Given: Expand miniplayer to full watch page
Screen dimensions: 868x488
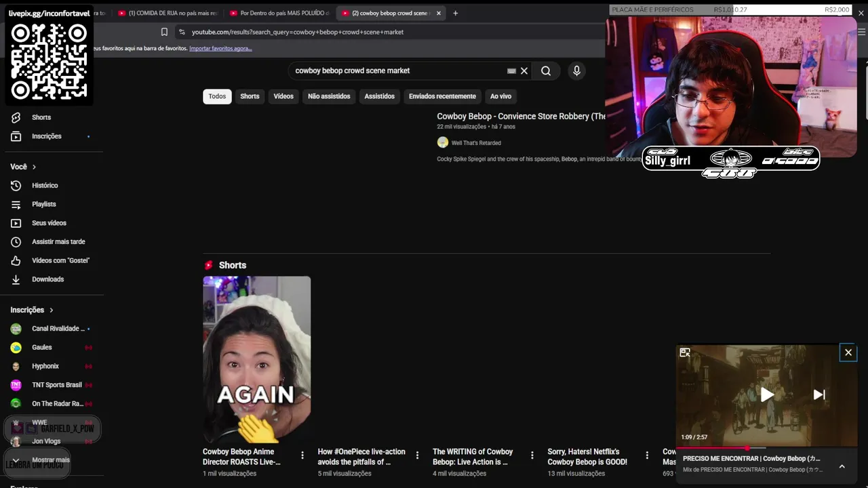Looking at the screenshot, I should pyautogui.click(x=685, y=352).
